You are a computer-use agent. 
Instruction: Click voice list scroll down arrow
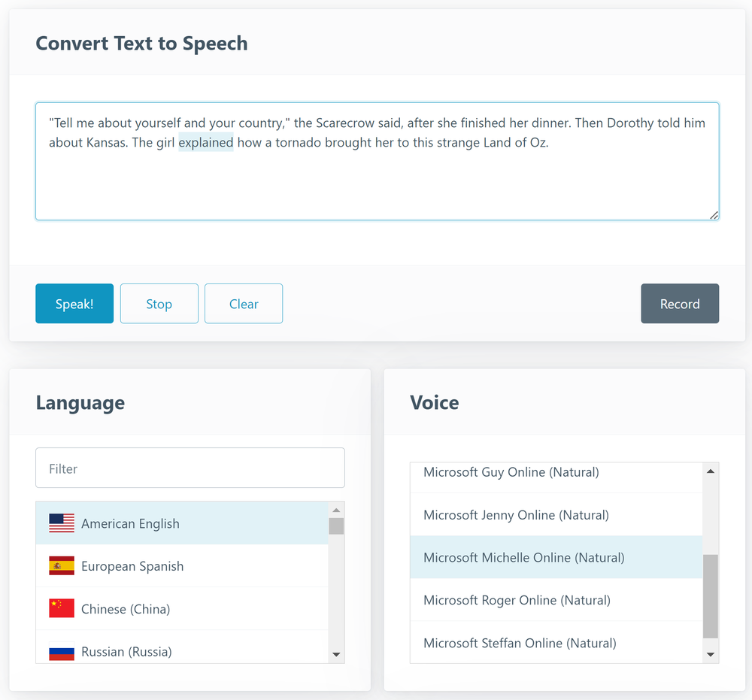point(711,654)
